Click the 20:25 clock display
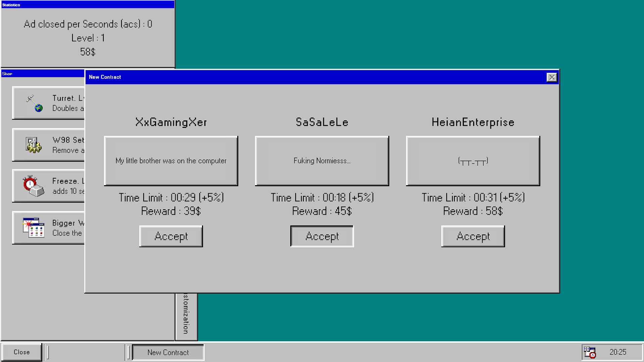This screenshot has width=644, height=362. [618, 352]
